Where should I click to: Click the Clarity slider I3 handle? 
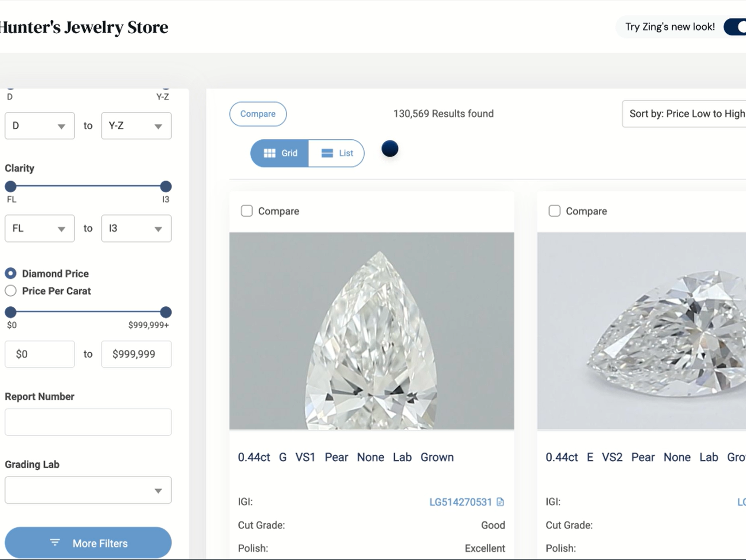(x=166, y=186)
